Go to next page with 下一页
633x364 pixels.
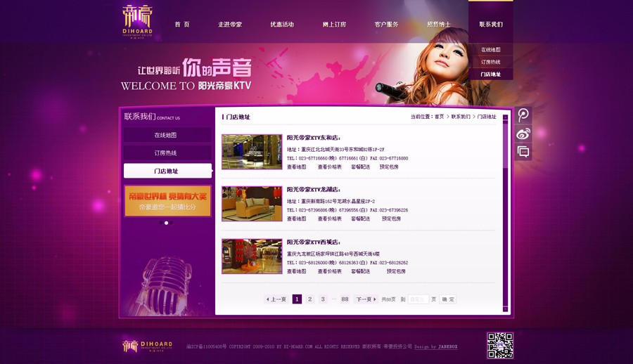366,299
